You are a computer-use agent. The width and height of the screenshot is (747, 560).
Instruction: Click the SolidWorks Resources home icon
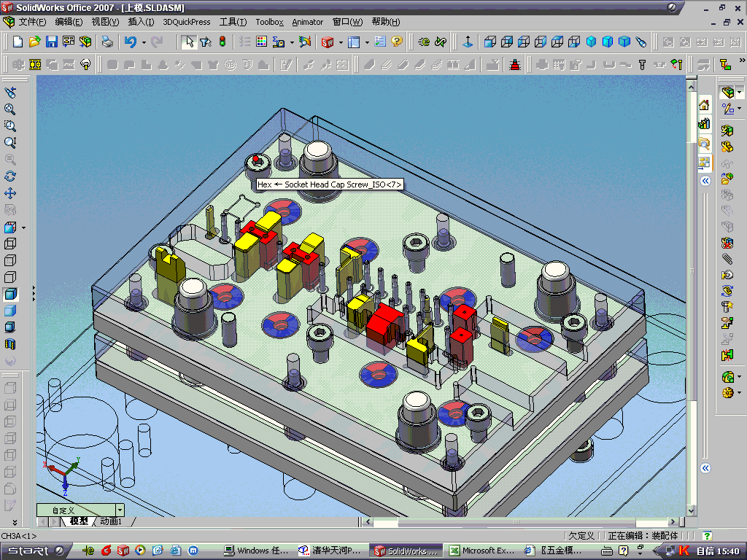pyautogui.click(x=704, y=105)
